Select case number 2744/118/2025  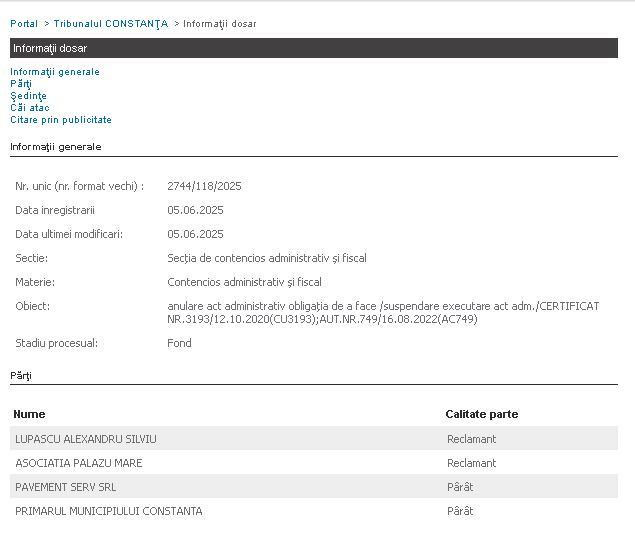pyautogui.click(x=204, y=186)
